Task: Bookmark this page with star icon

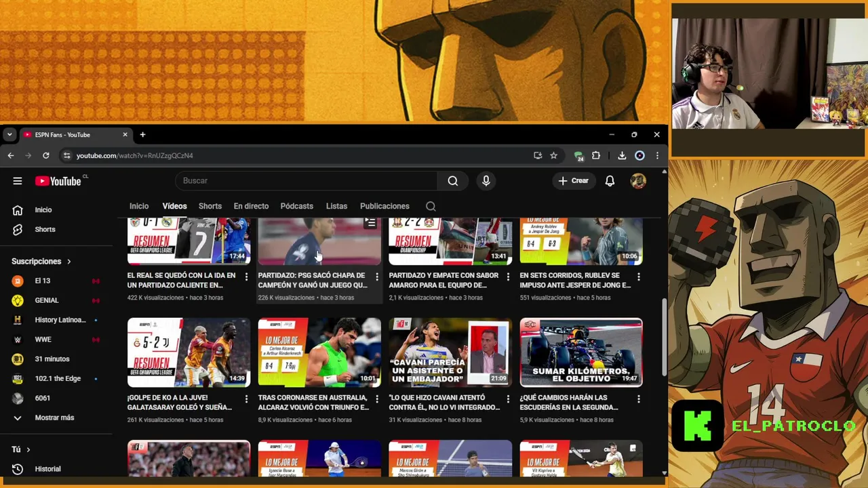Action: coord(553,155)
